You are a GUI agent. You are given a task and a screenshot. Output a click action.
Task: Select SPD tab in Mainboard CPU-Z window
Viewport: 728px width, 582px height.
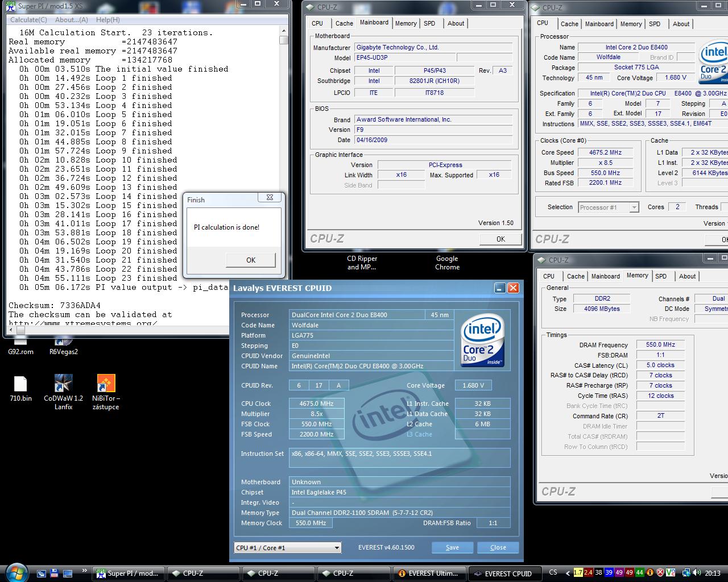(429, 23)
